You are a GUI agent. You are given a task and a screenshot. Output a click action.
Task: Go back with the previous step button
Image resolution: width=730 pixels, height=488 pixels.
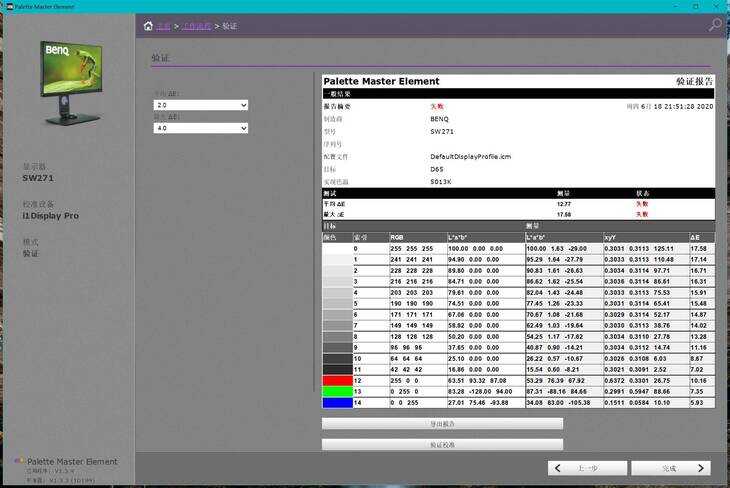pyautogui.click(x=587, y=468)
